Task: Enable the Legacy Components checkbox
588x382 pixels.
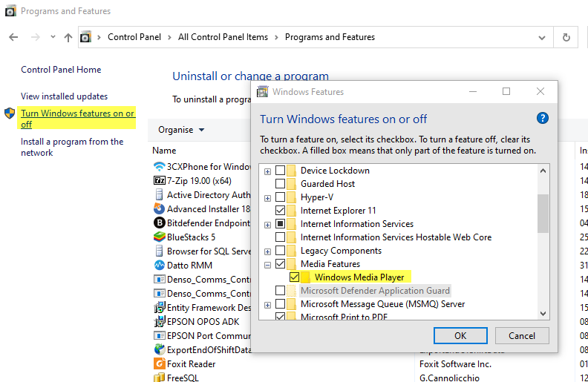Action: pos(280,251)
